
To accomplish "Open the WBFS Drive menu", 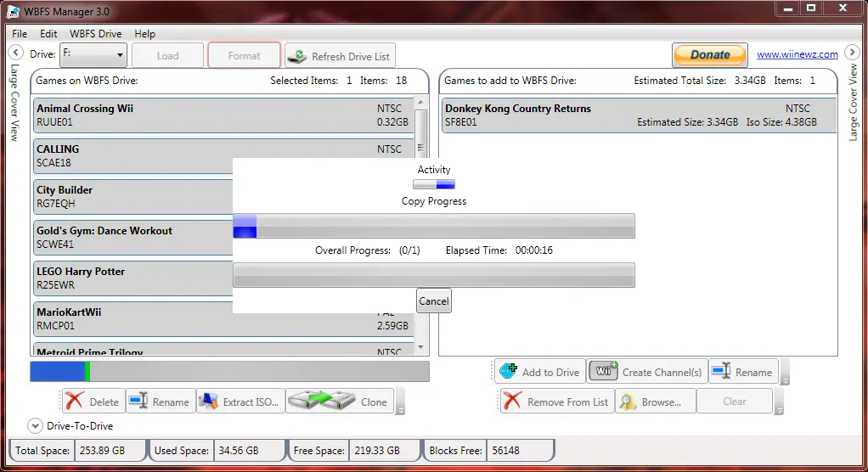I will pyautogui.click(x=95, y=34).
